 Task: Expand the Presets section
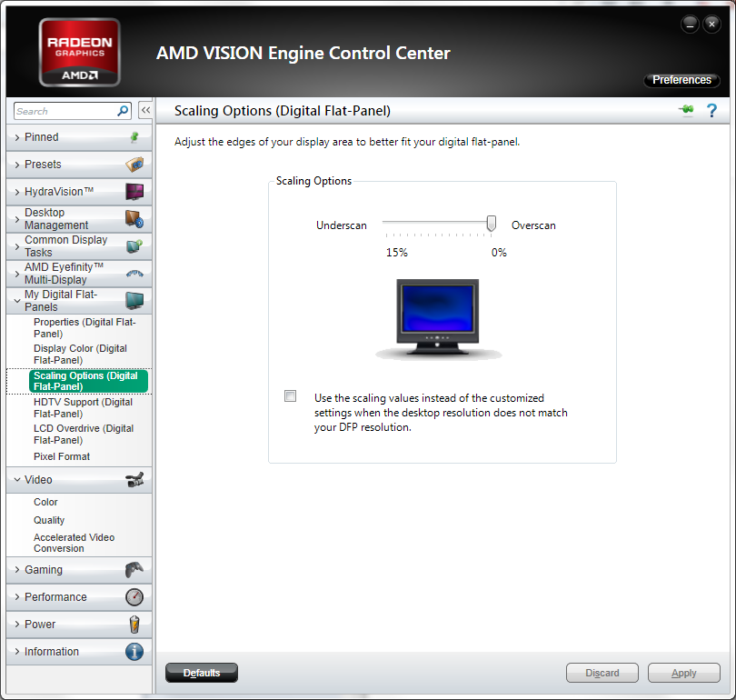click(x=79, y=165)
